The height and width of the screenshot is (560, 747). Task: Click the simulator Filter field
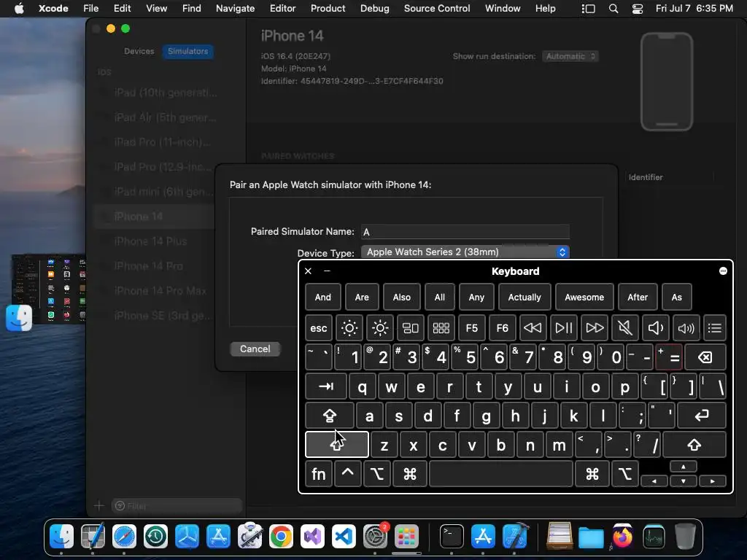[x=177, y=506]
